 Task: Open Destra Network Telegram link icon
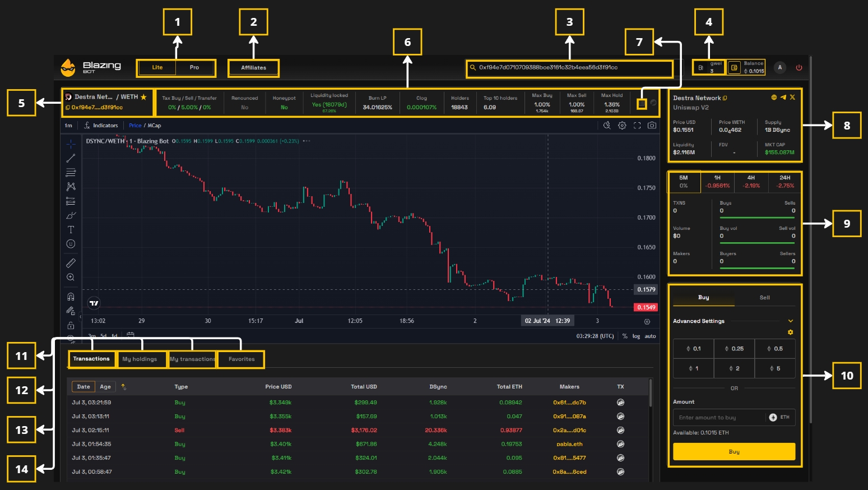point(783,98)
